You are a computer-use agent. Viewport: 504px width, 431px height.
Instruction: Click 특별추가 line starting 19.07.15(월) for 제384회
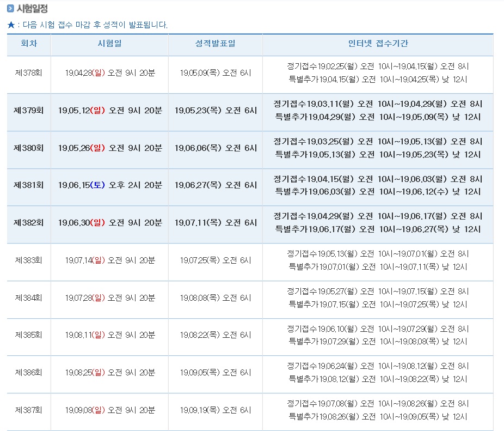[378, 304]
